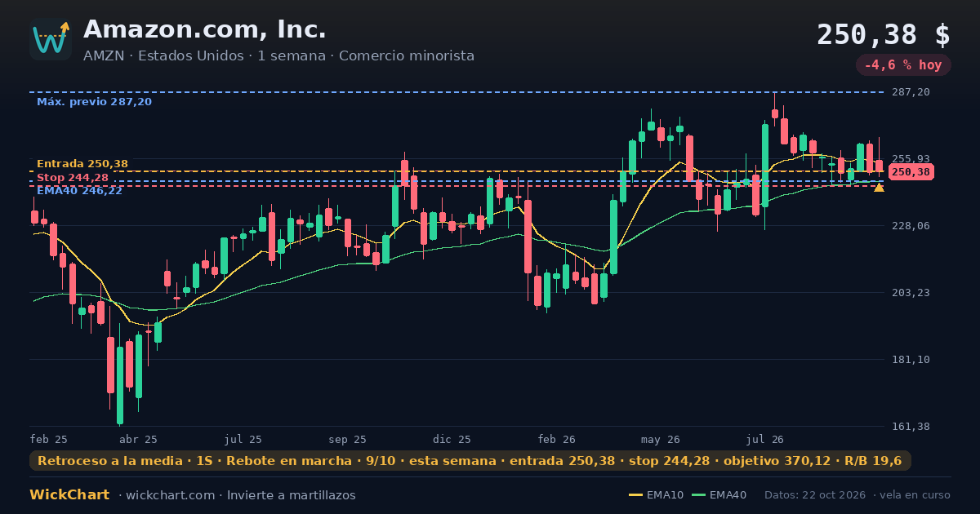The height and width of the screenshot is (514, 980).
Task: Open the wickchart.com tagline link
Action: [237, 495]
